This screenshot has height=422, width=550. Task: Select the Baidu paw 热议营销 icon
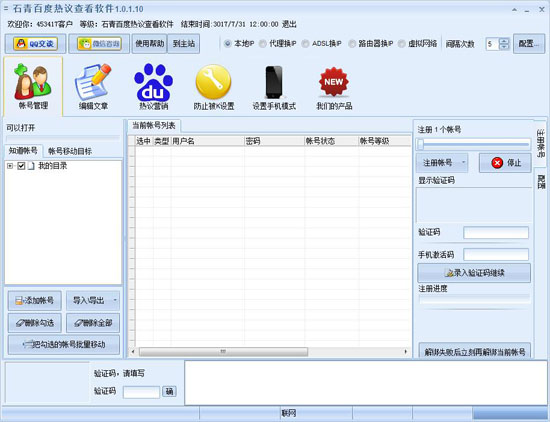tap(153, 86)
